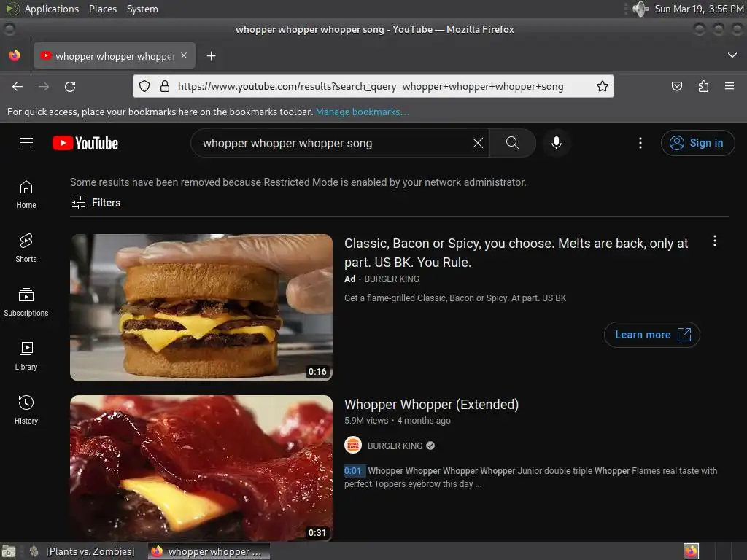Viewport: 747px width, 560px height.
Task: Open a new tab
Action: [x=211, y=56]
